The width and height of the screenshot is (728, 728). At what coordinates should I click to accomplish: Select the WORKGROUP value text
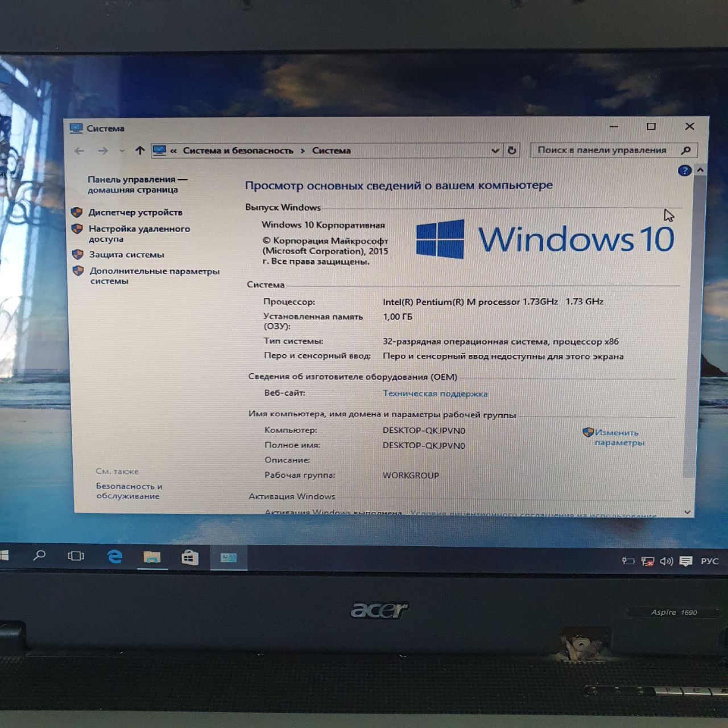point(411,475)
